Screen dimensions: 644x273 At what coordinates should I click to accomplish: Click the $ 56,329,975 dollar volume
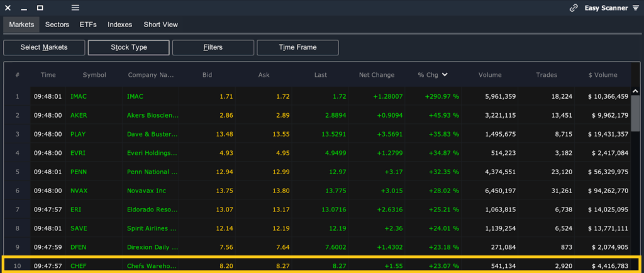pos(608,172)
